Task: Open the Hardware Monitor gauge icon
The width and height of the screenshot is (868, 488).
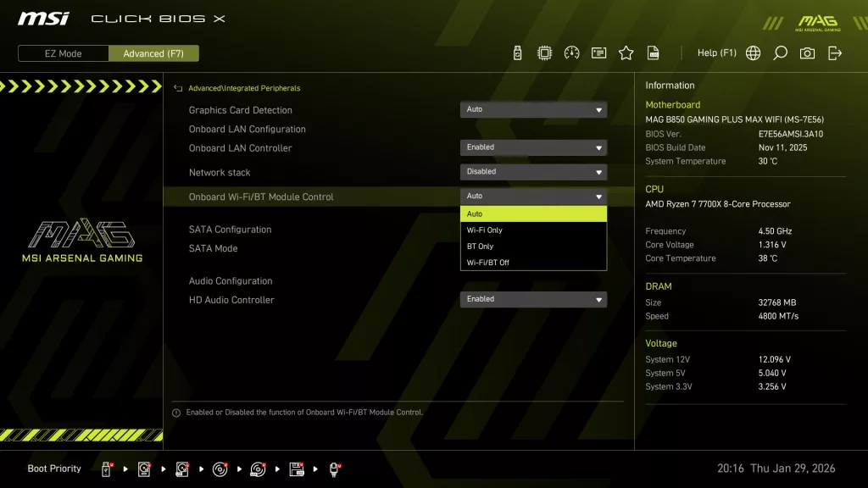Action: point(571,52)
